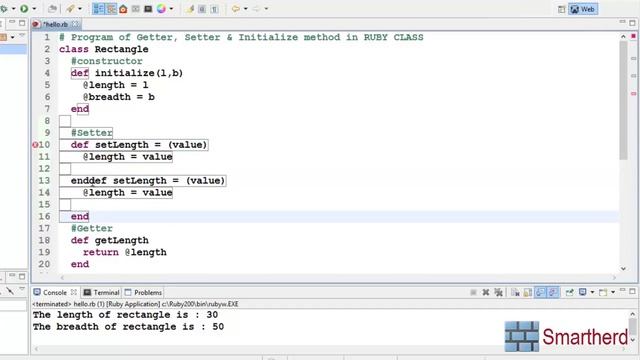The height and width of the screenshot is (360, 640).
Task: Toggle show console on standard error
Action: 553,292
